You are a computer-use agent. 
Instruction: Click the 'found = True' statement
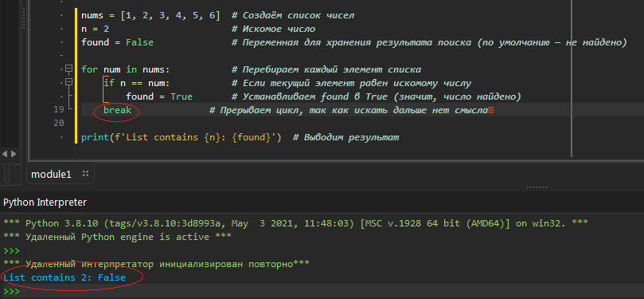coord(159,96)
